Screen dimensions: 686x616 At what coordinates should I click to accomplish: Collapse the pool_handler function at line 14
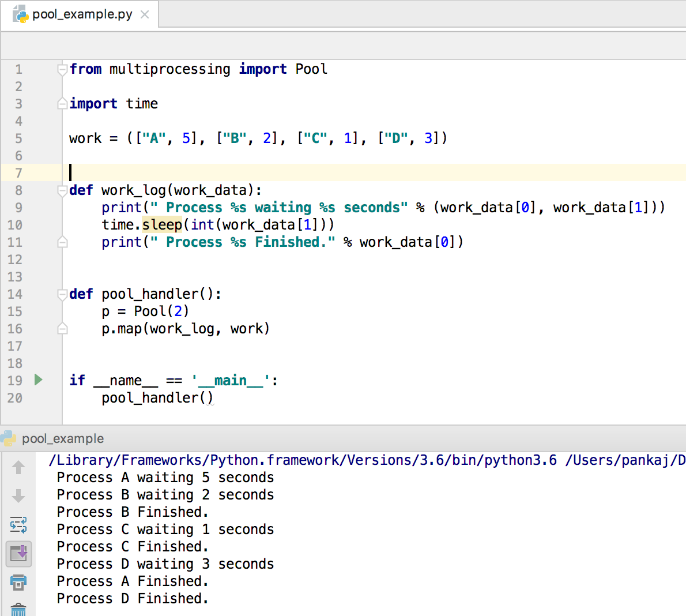tap(62, 294)
